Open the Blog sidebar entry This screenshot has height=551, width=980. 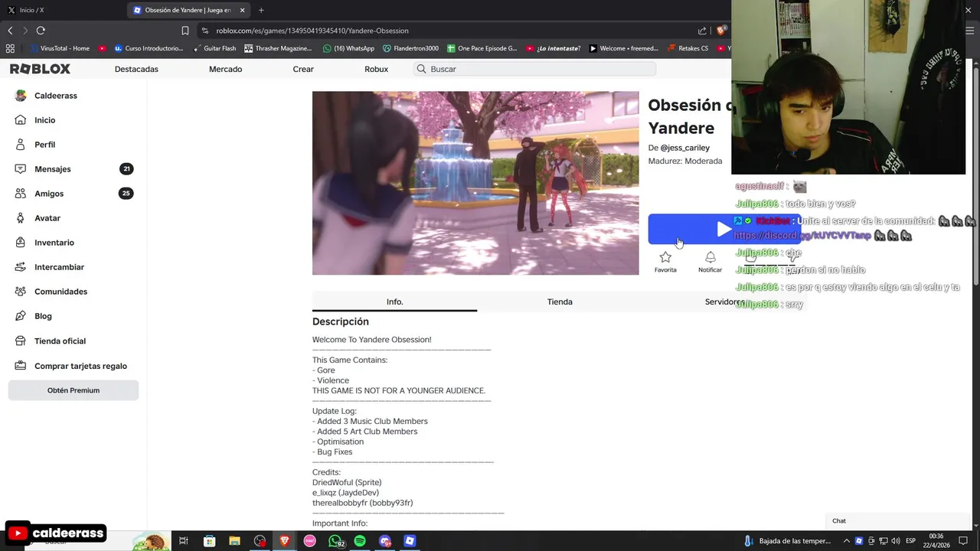43,316
